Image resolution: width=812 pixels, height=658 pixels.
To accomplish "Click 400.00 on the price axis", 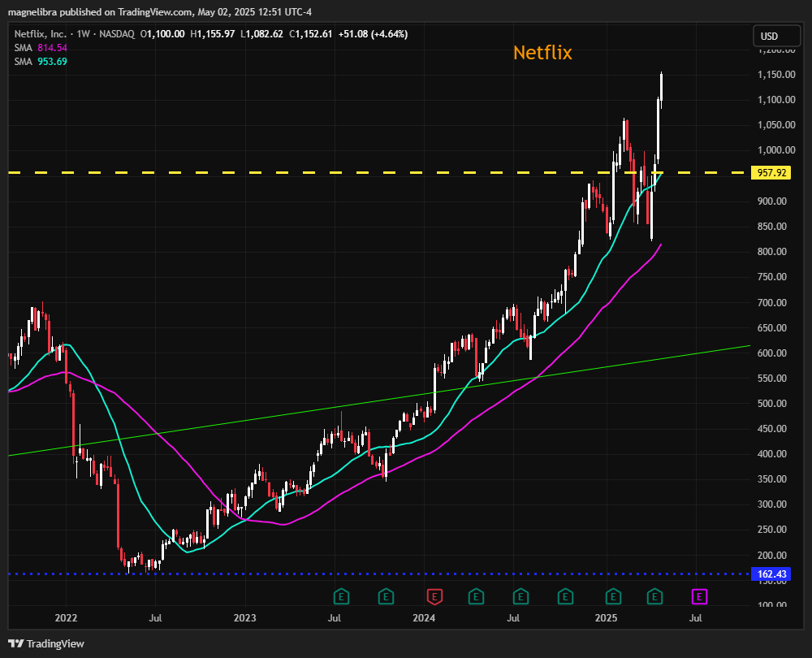I will (x=771, y=454).
